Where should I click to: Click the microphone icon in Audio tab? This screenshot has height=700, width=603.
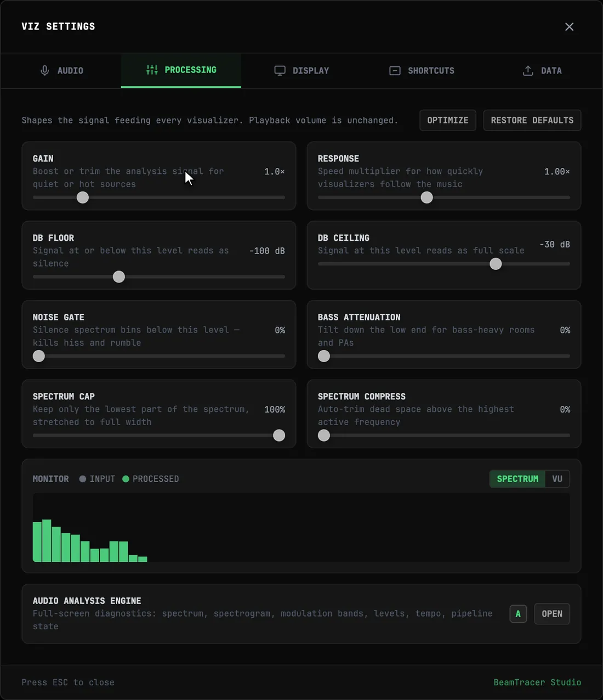pyautogui.click(x=45, y=70)
